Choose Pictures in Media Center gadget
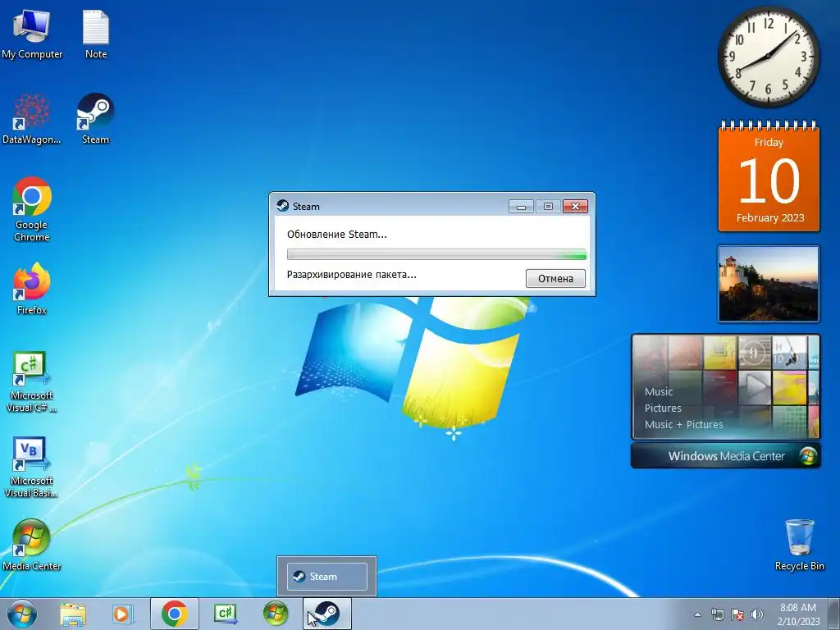The width and height of the screenshot is (840, 630). pyautogui.click(x=663, y=409)
